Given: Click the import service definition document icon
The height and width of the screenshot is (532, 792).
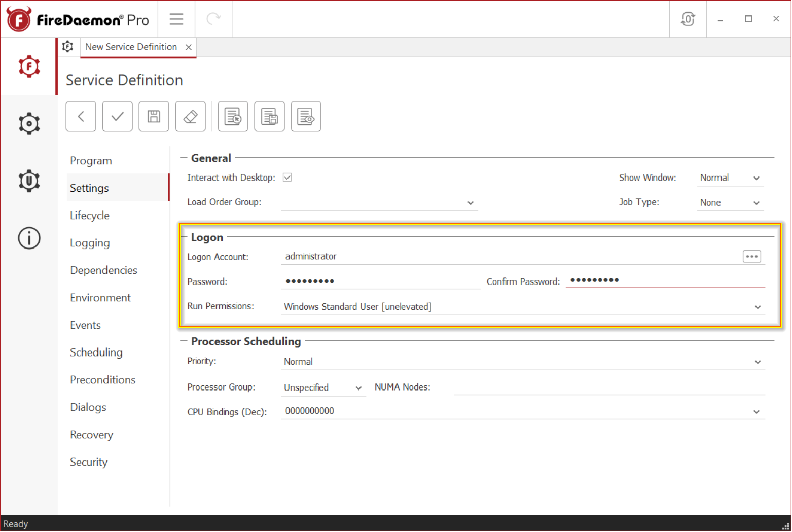Looking at the screenshot, I should tap(233, 117).
